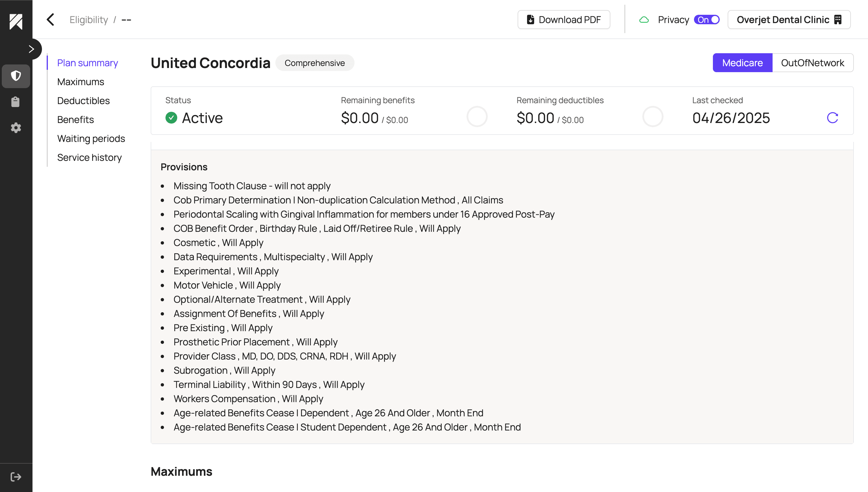
Task: Click the logout icon at sidebar bottom
Action: (16, 477)
